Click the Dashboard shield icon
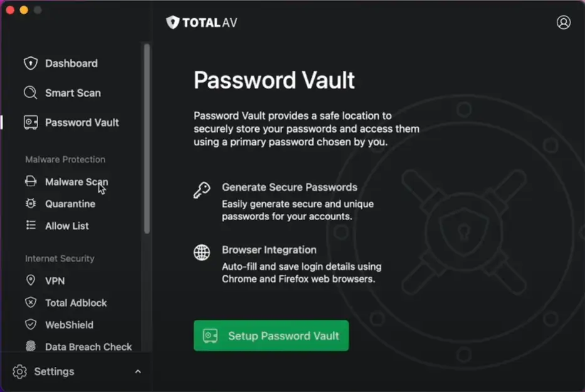 pos(31,63)
